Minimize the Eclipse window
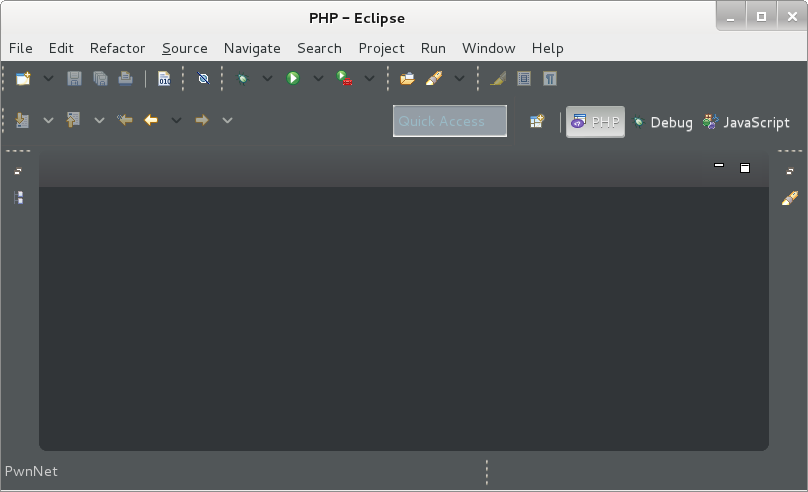Screen dimensions: 808x492 [x=730, y=18]
